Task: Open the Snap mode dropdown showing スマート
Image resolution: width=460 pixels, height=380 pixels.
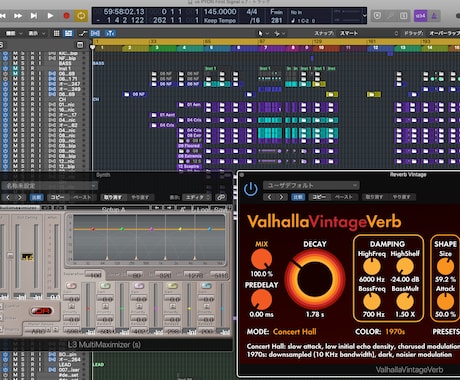Action: [x=369, y=33]
